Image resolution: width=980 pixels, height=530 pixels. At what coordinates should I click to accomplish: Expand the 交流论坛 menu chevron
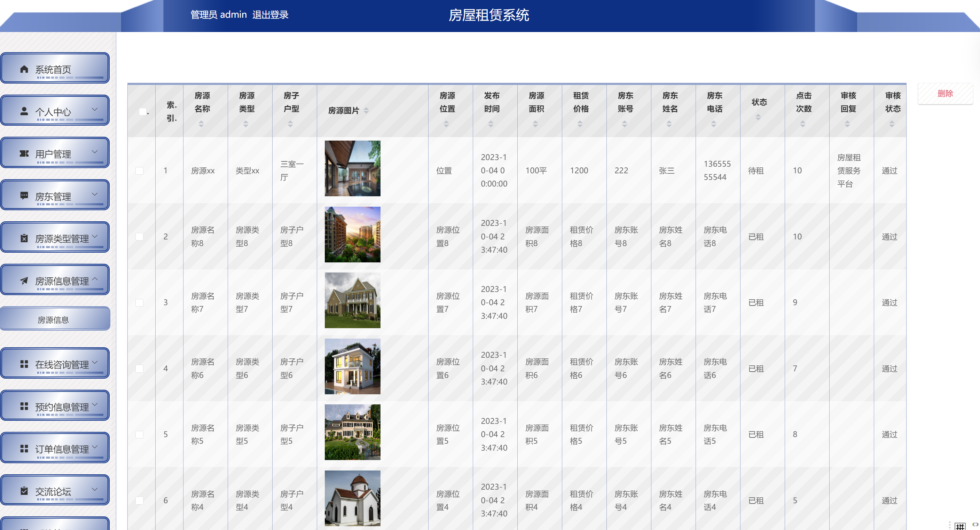click(x=95, y=489)
